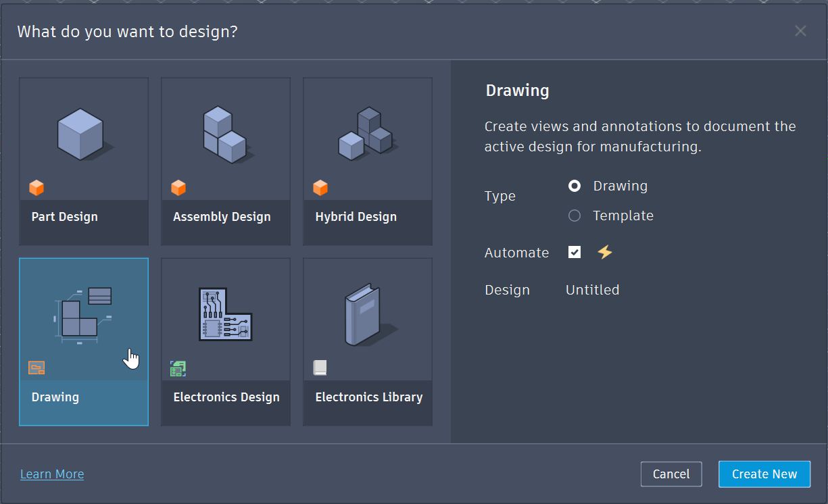The image size is (828, 504).
Task: Click the Untitled design name
Action: pyautogui.click(x=592, y=290)
